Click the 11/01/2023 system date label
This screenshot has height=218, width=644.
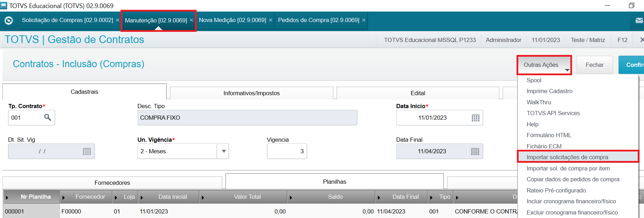click(546, 40)
